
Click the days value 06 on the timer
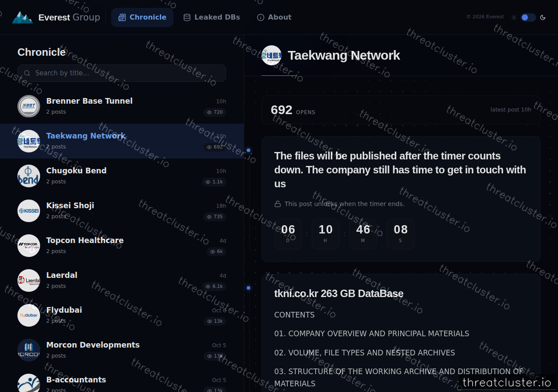click(288, 230)
